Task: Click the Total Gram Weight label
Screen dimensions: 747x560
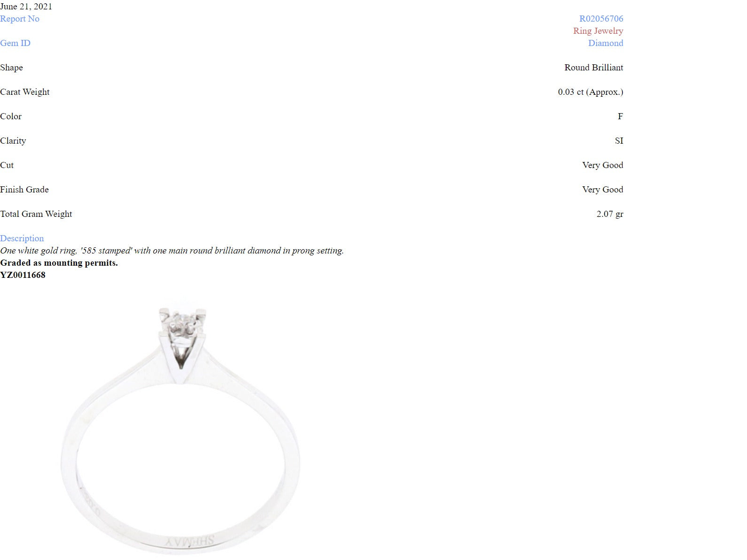Action: click(x=36, y=214)
